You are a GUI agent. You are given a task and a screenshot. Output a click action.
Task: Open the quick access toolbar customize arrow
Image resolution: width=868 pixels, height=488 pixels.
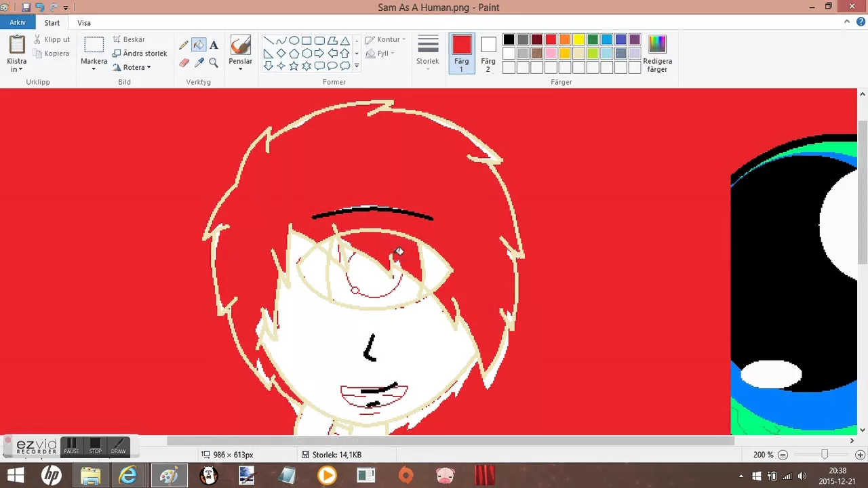point(66,8)
